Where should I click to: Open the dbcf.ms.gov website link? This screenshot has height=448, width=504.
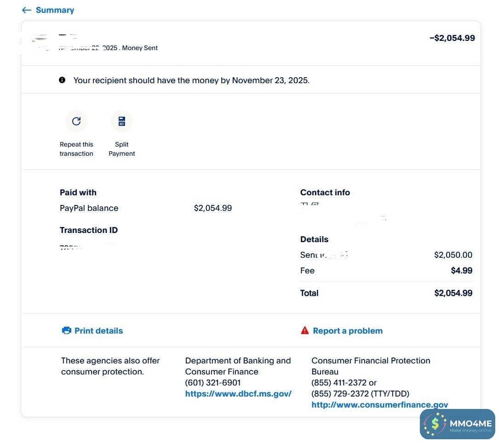coord(238,394)
